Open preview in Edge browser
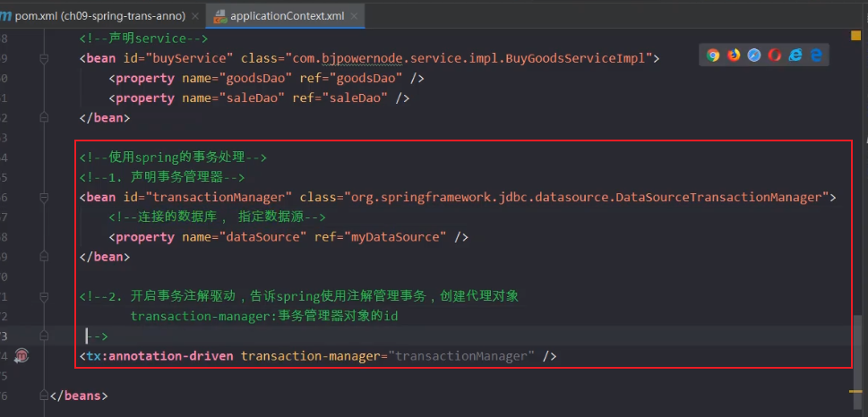This screenshot has height=417, width=868. click(x=816, y=55)
